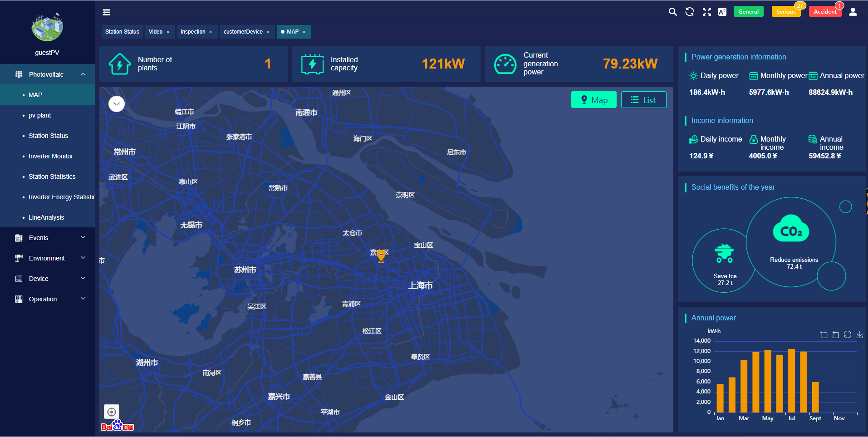Expand the Device menu section
Screen dimensions: 868x437
83,278
